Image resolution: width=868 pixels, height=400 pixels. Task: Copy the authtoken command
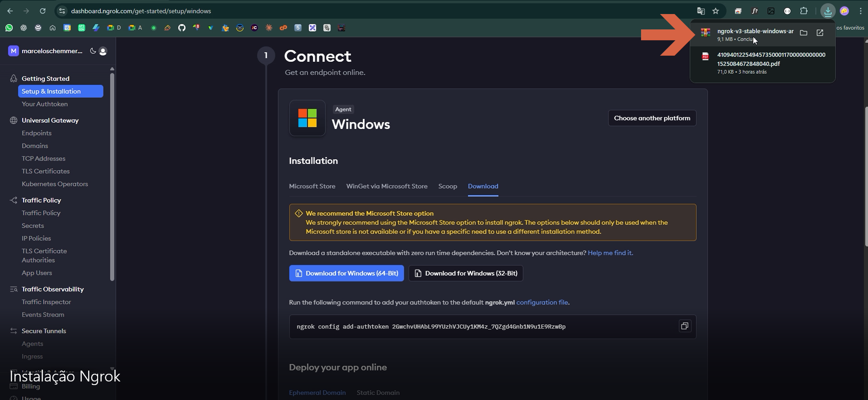click(684, 326)
